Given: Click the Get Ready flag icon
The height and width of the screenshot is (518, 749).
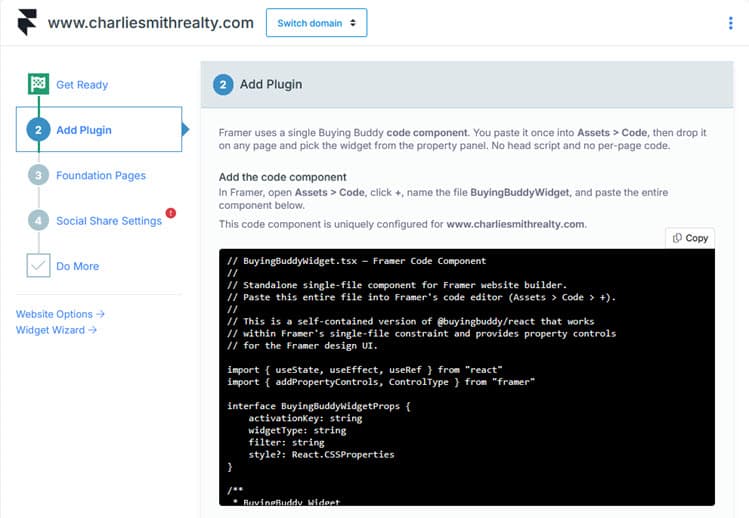Looking at the screenshot, I should click(38, 84).
